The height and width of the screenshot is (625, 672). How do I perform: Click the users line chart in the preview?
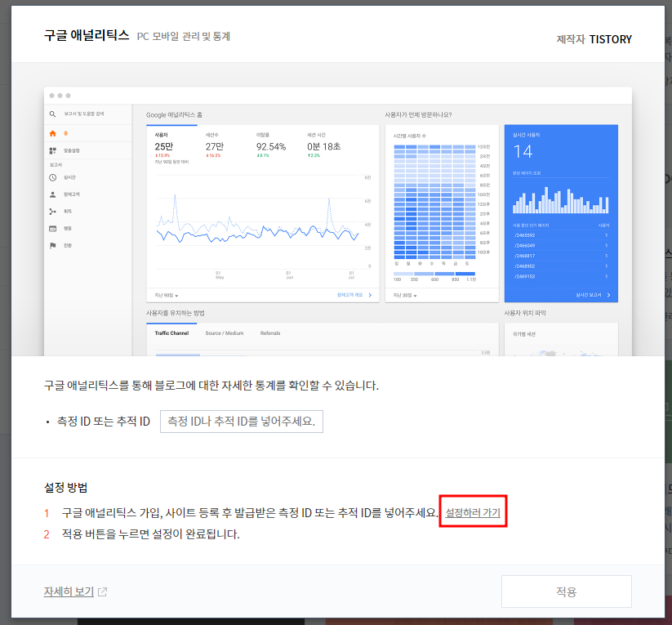click(257, 222)
